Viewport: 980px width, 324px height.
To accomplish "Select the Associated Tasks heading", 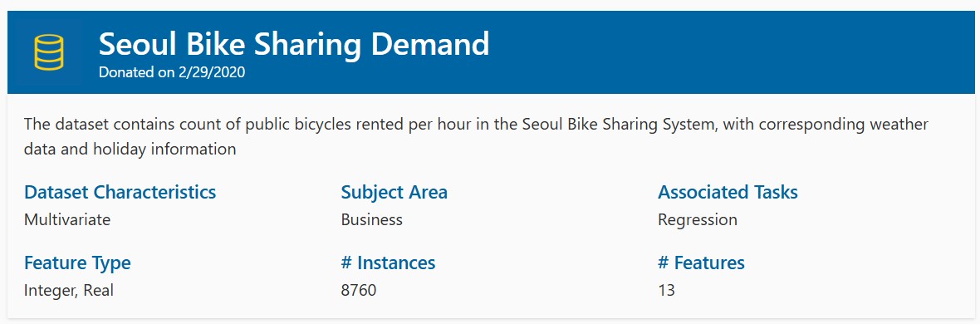I will pyautogui.click(x=728, y=192).
